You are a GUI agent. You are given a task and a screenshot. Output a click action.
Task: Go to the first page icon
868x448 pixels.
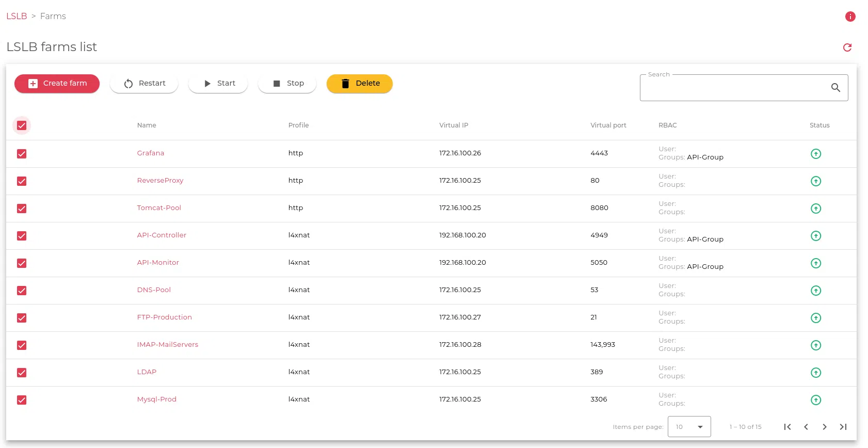point(787,427)
